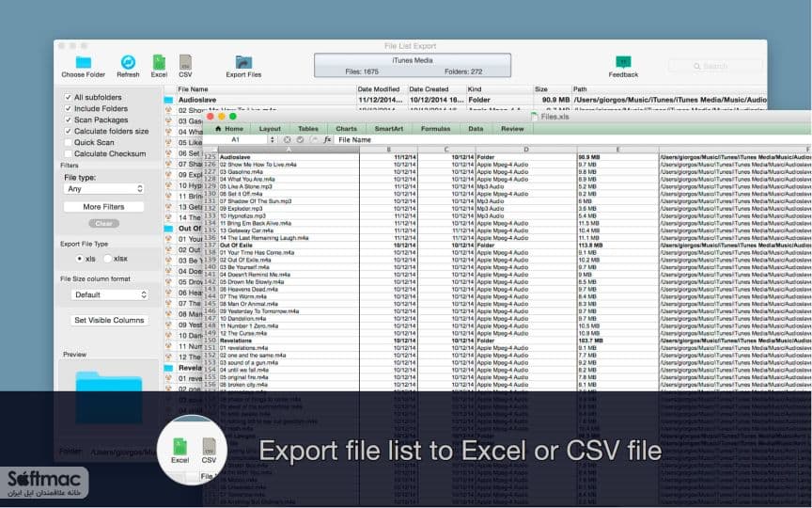Click the File Name column header in File List Export
The height and width of the screenshot is (508, 812).
click(x=266, y=89)
